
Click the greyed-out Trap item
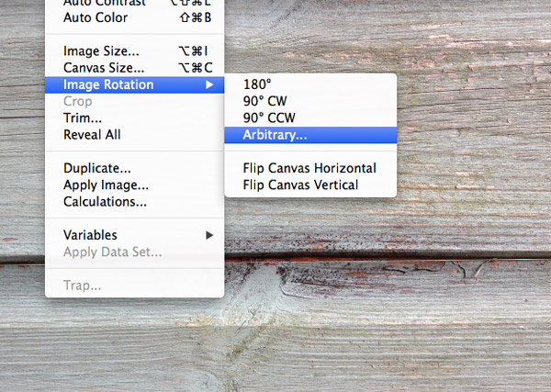(82, 286)
